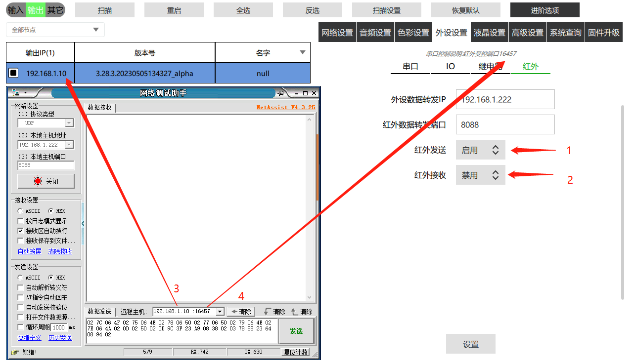Check the 循环周期 checkbox
Image resolution: width=635 pixels, height=364 pixels.
point(20,327)
